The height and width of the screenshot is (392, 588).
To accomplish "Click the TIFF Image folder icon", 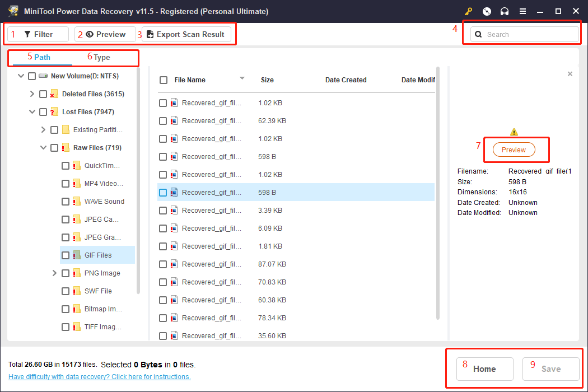I will point(77,326).
